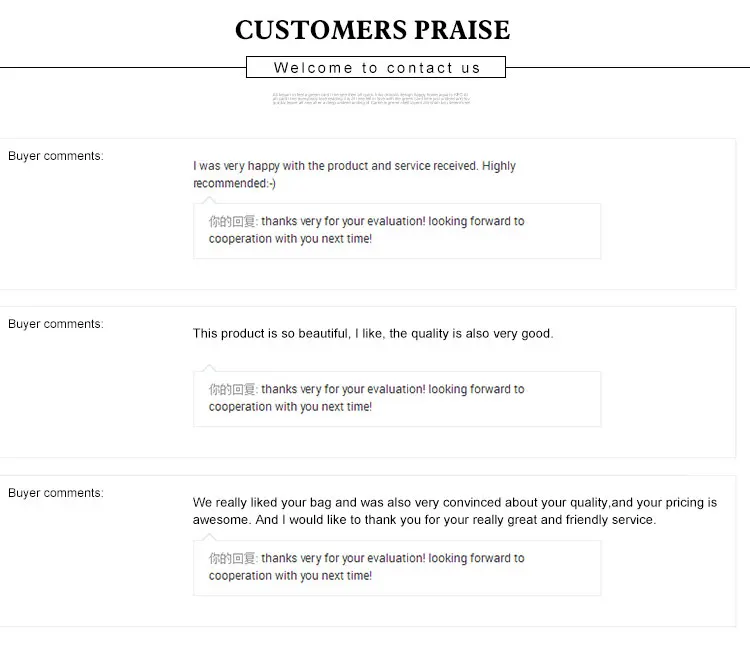Select the third Buyer comments label
The width and height of the screenshot is (750, 646).
pos(55,493)
